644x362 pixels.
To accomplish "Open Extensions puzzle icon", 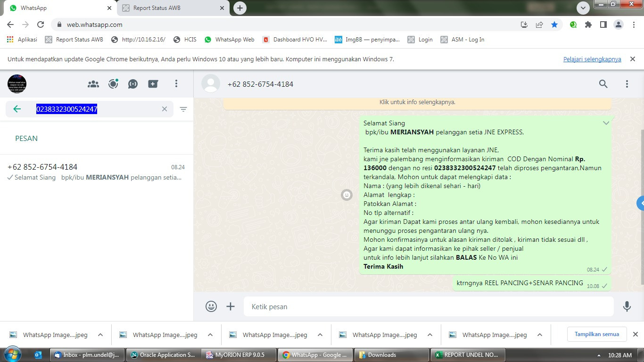I will click(588, 25).
